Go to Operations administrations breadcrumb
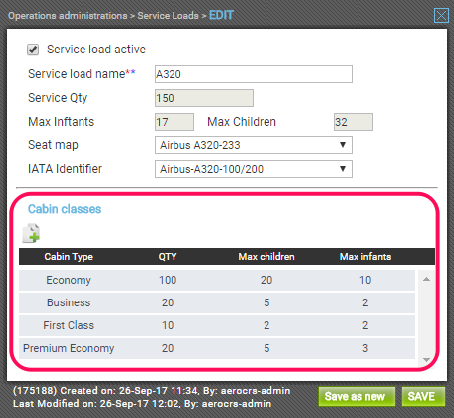 coord(68,16)
